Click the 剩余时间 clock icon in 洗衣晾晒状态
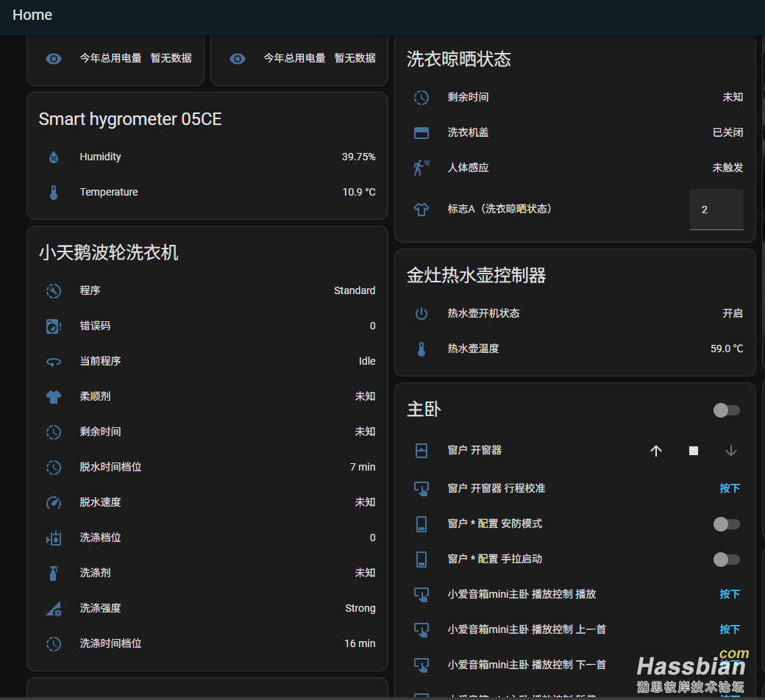765x700 pixels. (421, 97)
